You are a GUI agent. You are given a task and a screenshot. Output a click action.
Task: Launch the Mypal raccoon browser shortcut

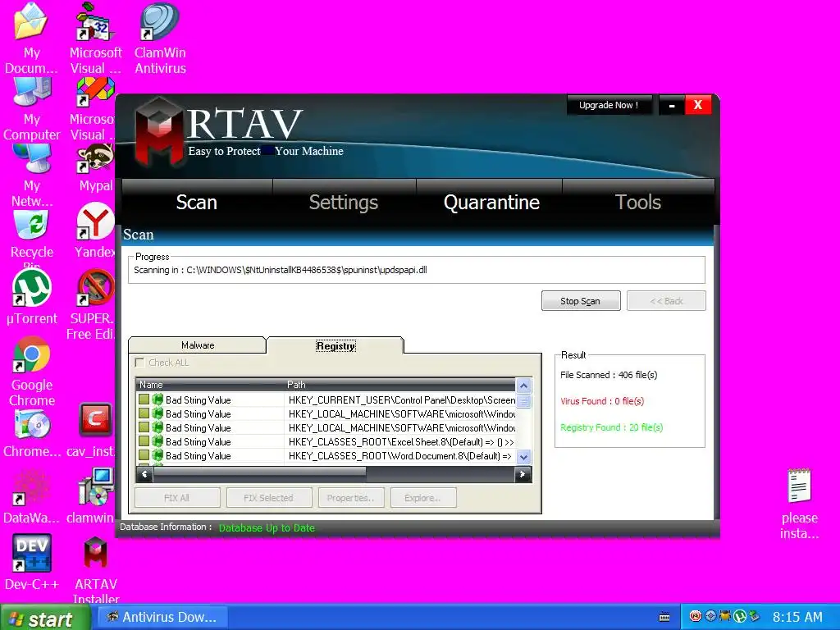click(95, 167)
